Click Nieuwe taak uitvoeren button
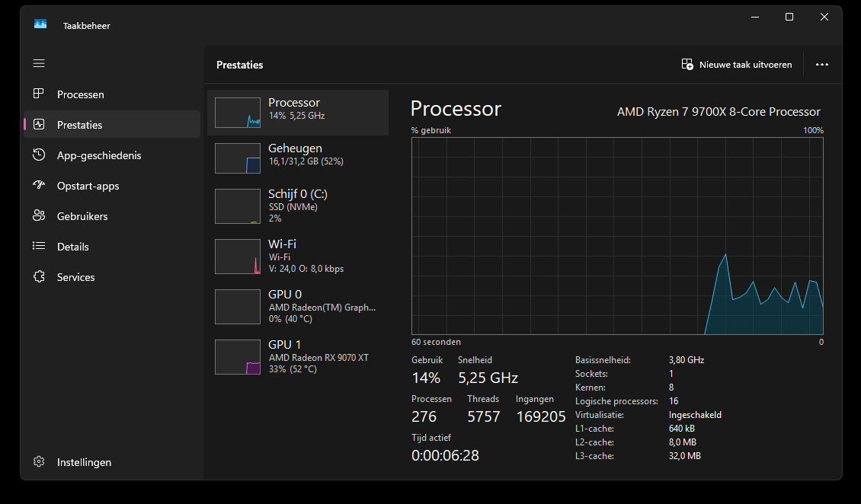 (x=737, y=65)
